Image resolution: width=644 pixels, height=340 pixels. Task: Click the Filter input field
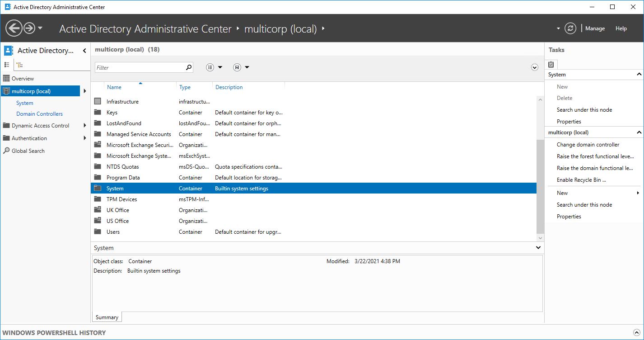(140, 67)
